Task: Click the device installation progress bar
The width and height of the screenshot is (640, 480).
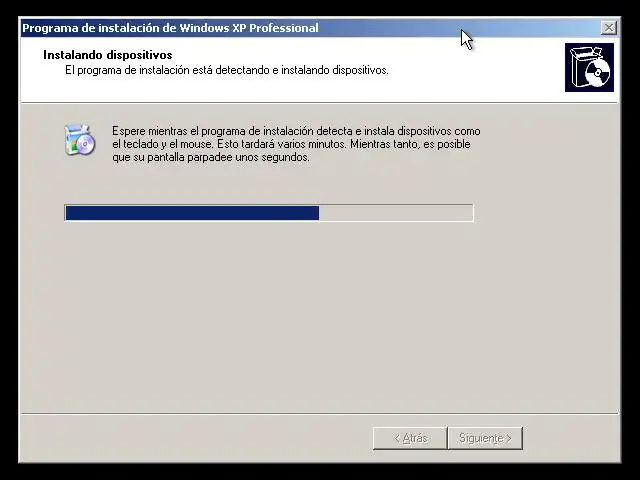Action: (269, 213)
